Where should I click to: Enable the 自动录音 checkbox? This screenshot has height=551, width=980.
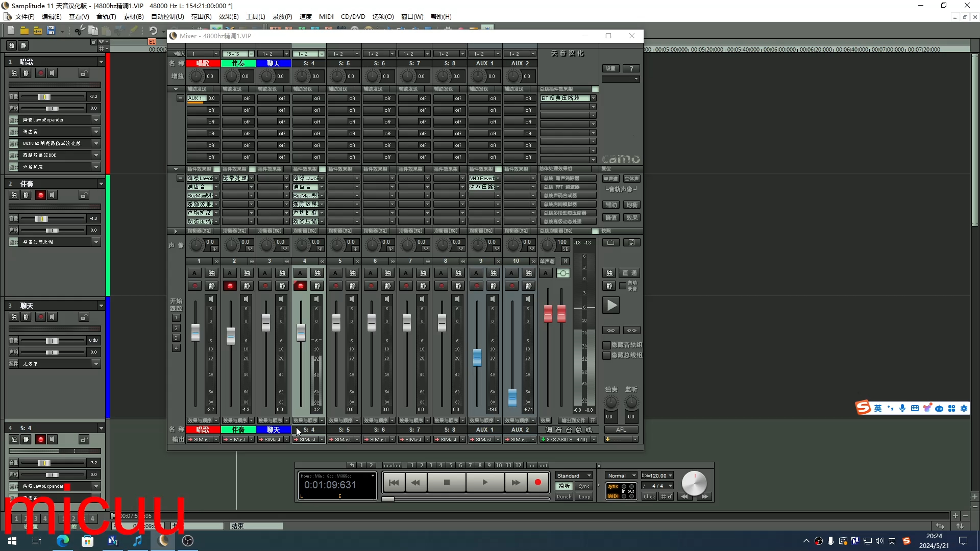623,286
